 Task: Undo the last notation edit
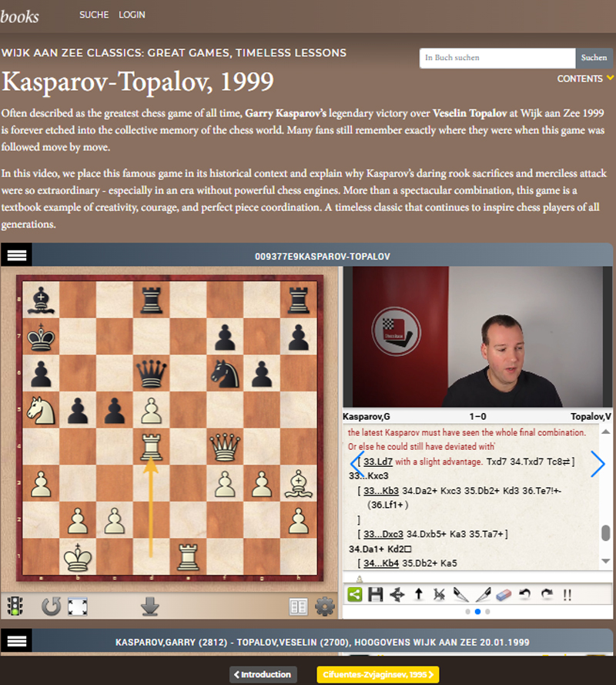525,594
